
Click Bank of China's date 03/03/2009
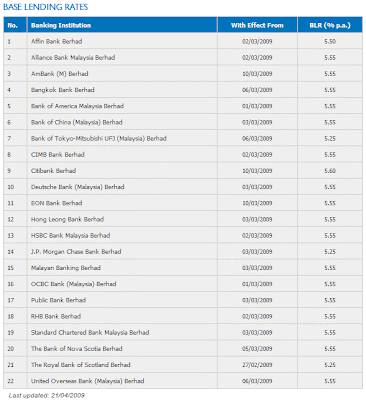[257, 122]
